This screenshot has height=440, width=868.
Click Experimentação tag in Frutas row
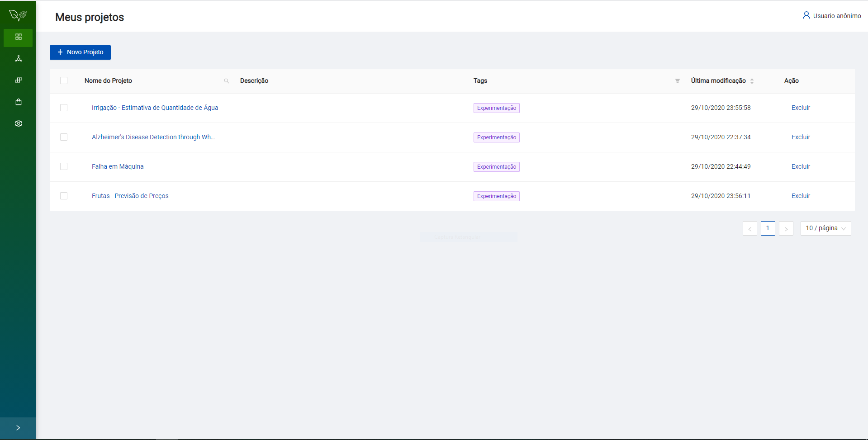(x=496, y=196)
